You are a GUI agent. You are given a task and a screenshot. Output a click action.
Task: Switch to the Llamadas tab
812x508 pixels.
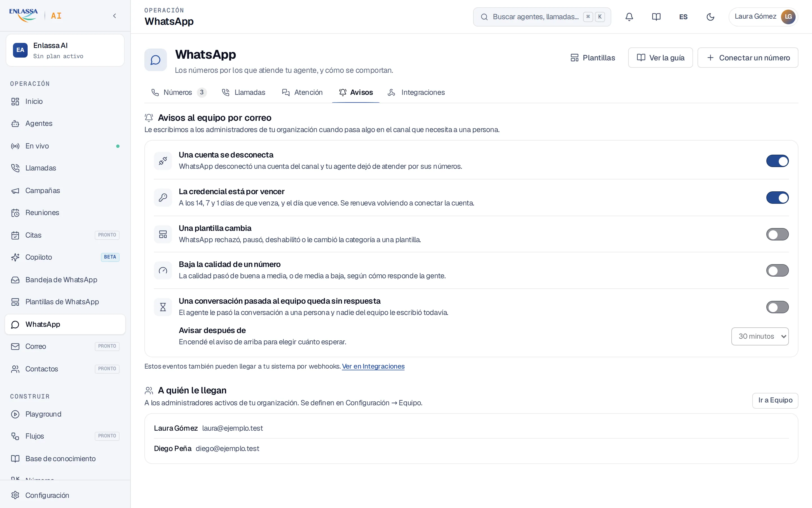(x=243, y=92)
